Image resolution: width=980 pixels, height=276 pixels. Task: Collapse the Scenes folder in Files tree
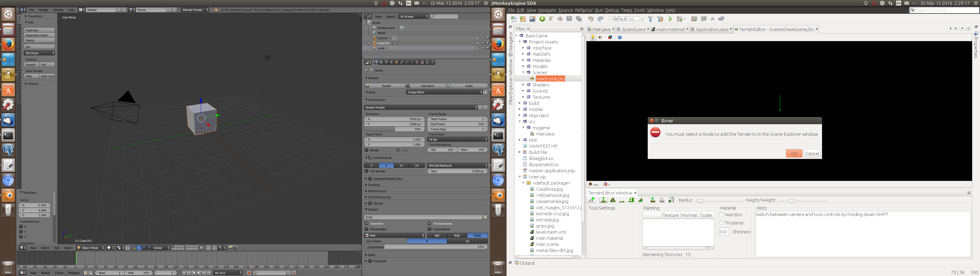(x=523, y=72)
